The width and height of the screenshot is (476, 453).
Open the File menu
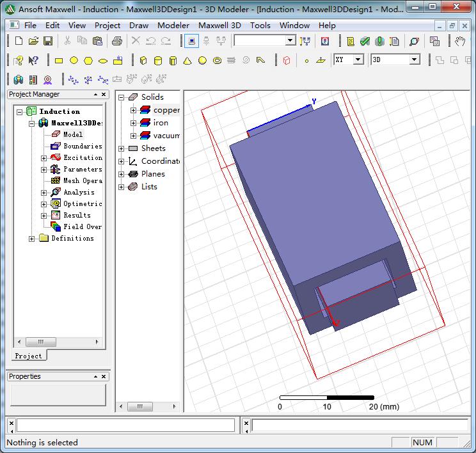tap(30, 26)
